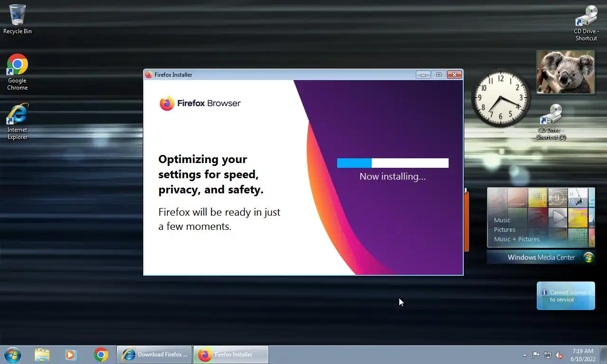Click the koala slideshow gadget picture
The width and height of the screenshot is (607, 364).
pyautogui.click(x=565, y=72)
